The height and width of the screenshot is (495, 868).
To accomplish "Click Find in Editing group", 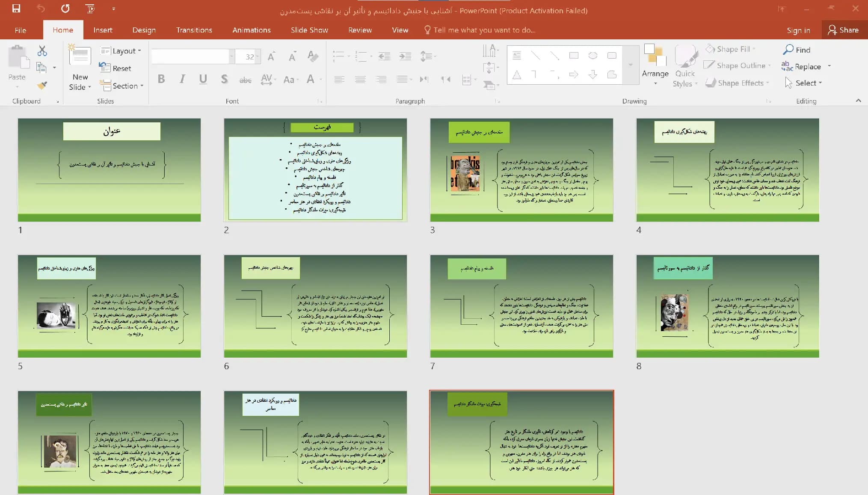I will pos(797,50).
